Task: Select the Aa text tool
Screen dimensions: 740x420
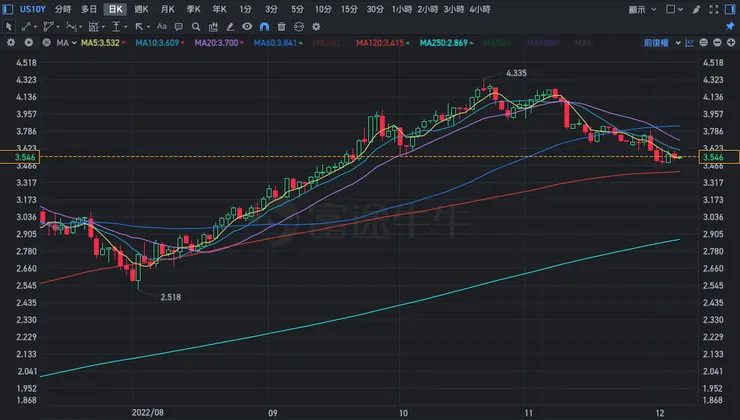Action: click(162, 27)
